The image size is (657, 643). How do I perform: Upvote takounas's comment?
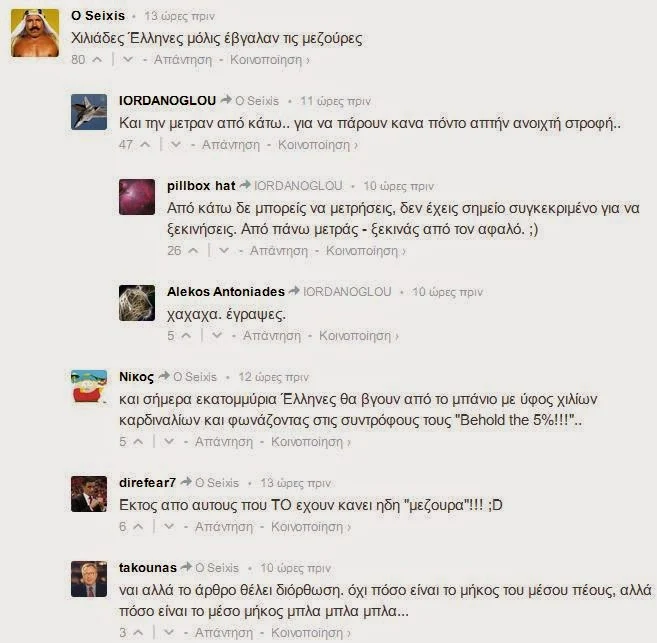tap(138, 633)
